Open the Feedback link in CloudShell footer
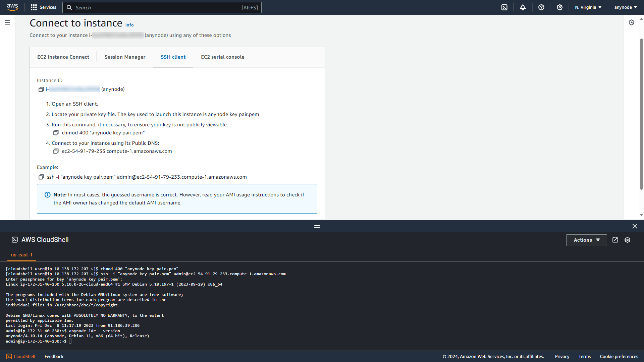The height and width of the screenshot is (362, 644). [x=54, y=356]
